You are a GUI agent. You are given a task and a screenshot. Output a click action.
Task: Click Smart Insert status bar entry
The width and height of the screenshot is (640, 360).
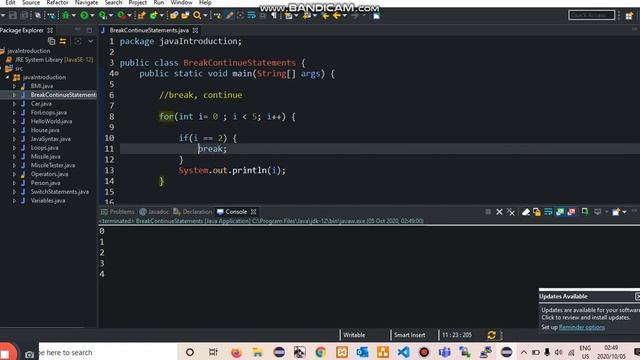tap(409, 335)
